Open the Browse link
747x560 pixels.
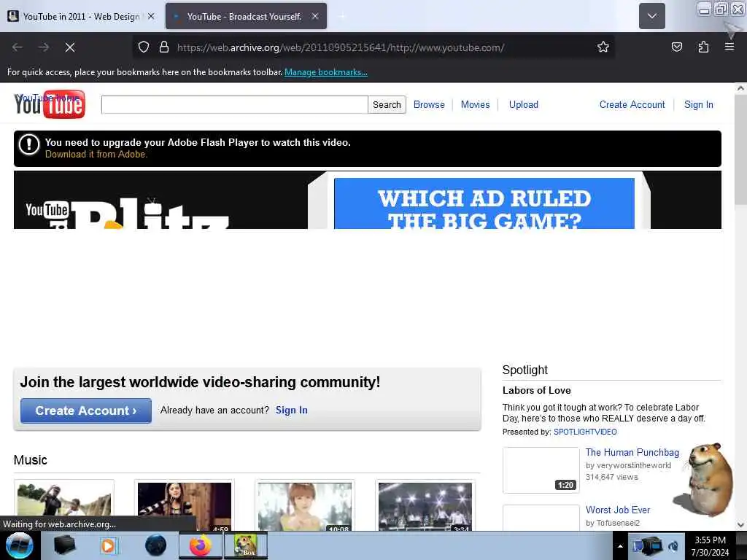429,105
